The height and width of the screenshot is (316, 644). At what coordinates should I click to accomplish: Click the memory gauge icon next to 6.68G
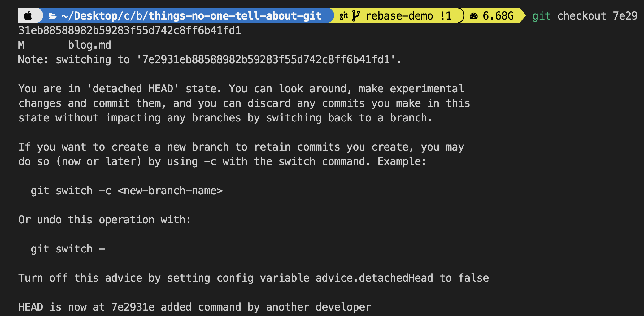(474, 16)
